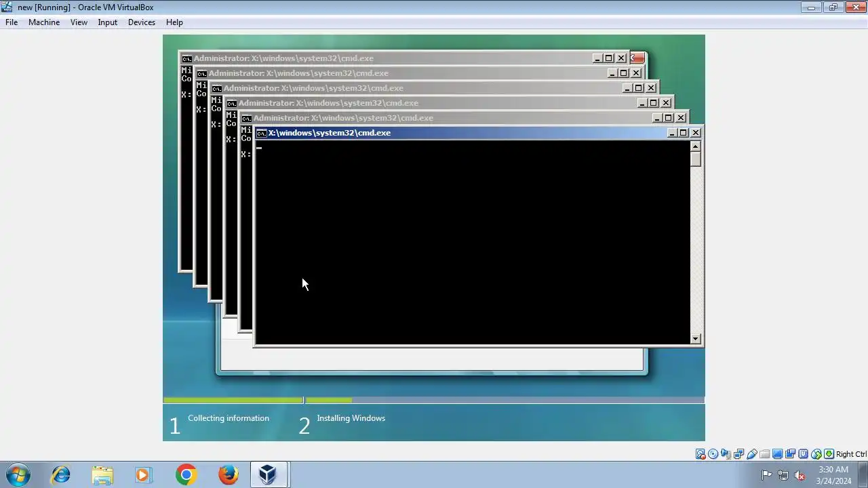Restore down the Oracle VM VirtualBox window
868x488 pixels.
pyautogui.click(x=833, y=7)
